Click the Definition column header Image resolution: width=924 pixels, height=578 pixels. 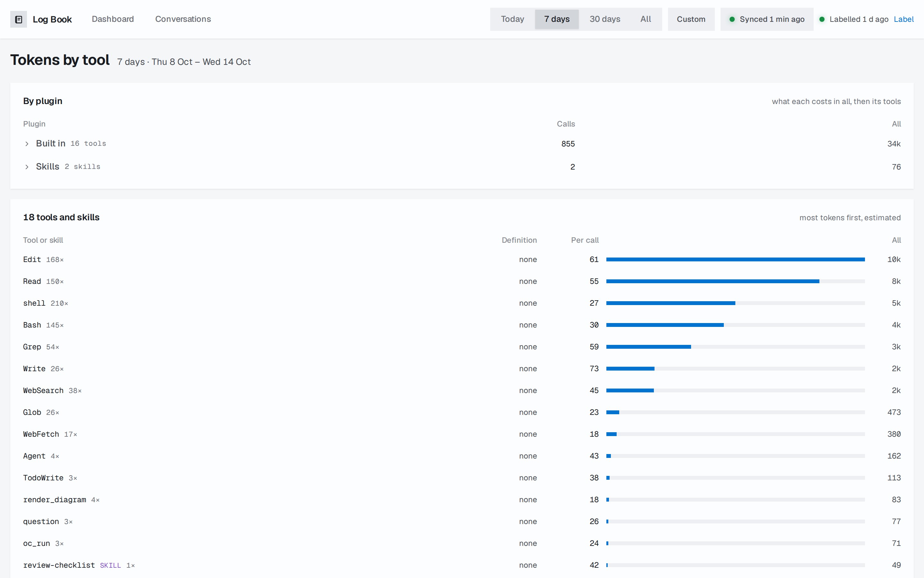tap(519, 240)
